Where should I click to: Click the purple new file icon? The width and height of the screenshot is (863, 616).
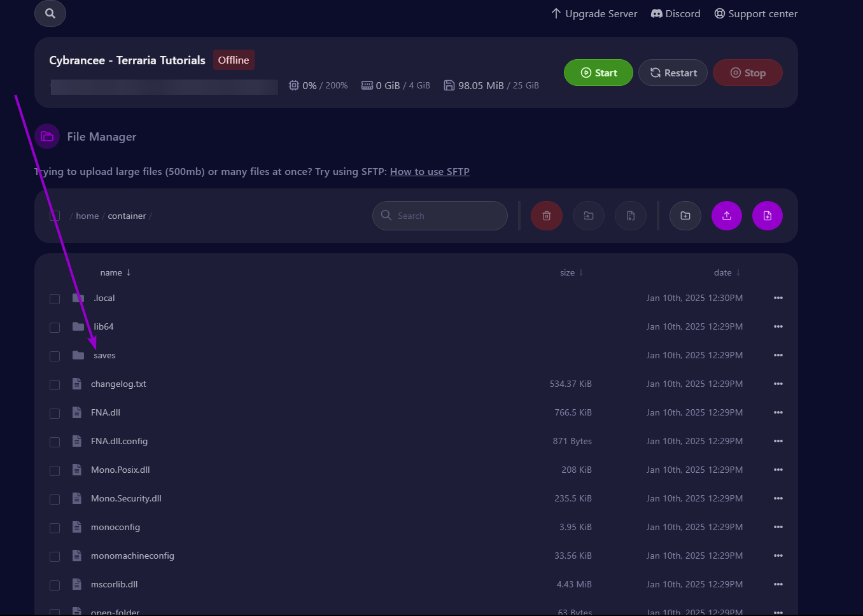767,216
